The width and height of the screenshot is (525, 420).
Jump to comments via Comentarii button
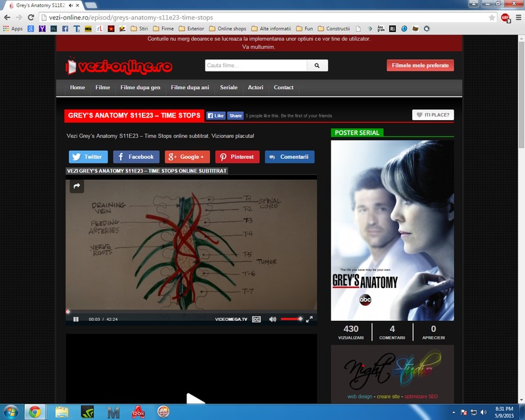289,157
